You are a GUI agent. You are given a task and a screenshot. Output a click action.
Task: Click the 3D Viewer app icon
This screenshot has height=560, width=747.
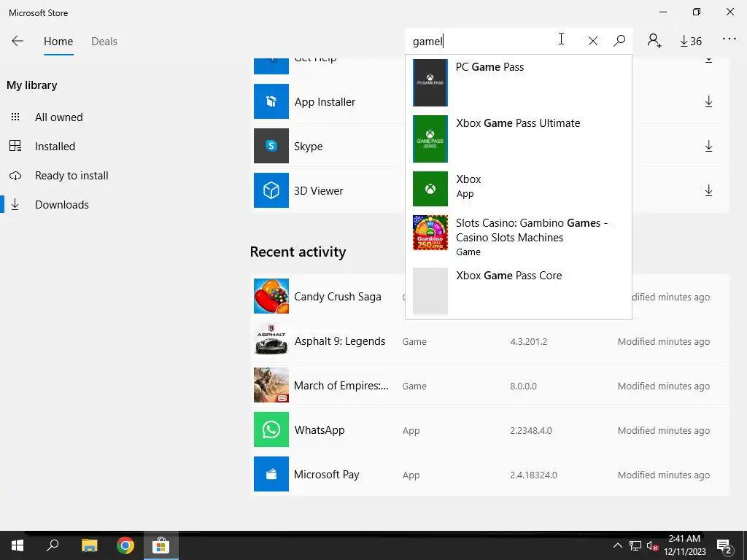(x=271, y=190)
